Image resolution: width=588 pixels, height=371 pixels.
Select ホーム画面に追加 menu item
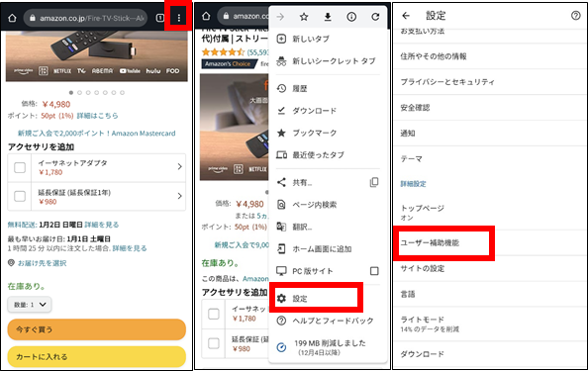tap(328, 249)
